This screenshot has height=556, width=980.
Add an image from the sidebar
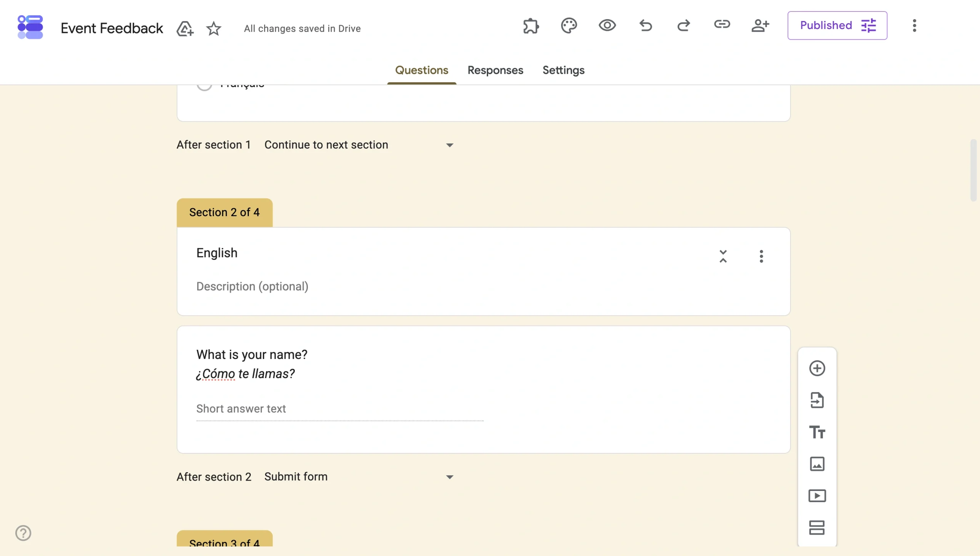tap(817, 464)
